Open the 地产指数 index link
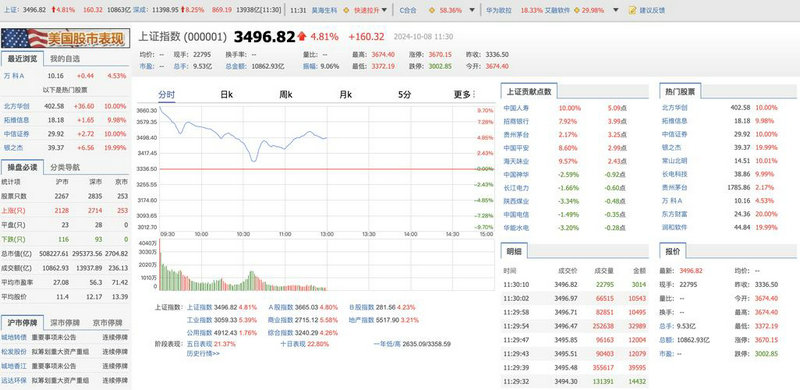 (x=362, y=320)
